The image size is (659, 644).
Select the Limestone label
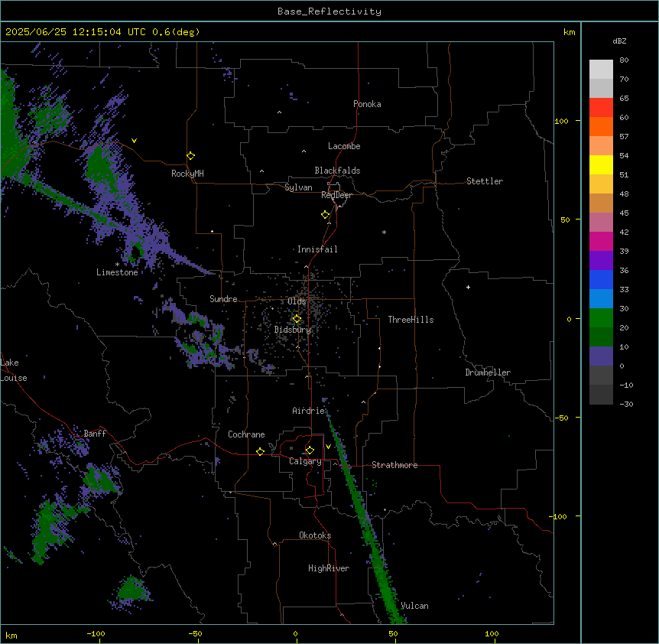tap(117, 272)
